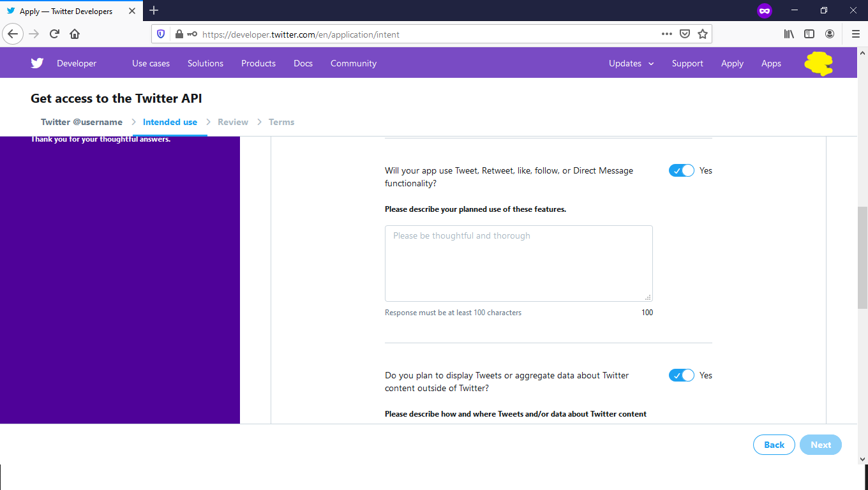Click the browser forward arrow

click(x=34, y=34)
